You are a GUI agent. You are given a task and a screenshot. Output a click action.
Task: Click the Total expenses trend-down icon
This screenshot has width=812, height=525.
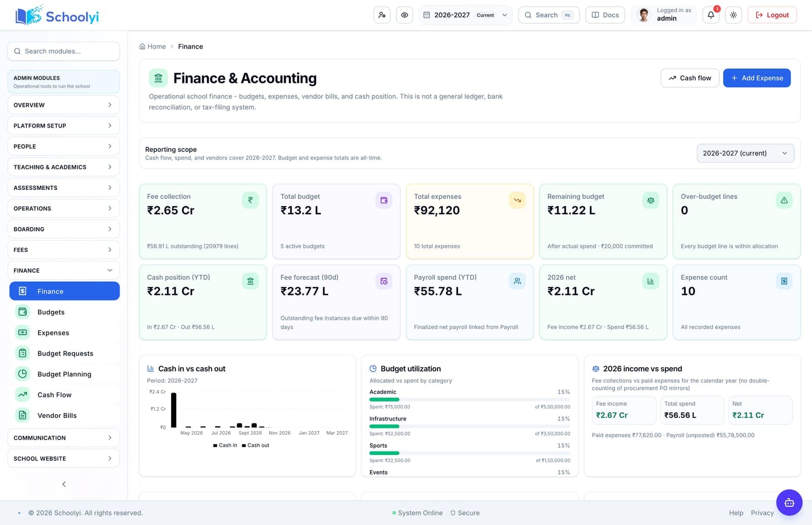517,200
